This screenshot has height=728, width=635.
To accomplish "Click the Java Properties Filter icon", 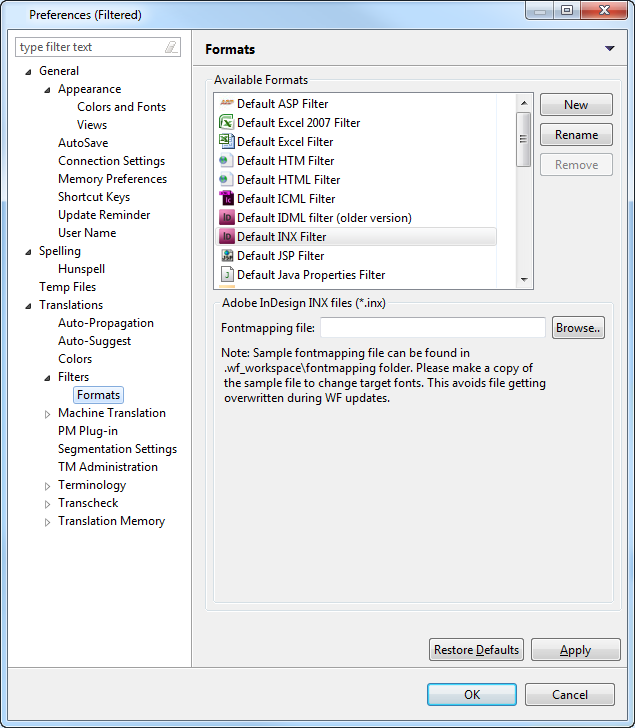I will point(227,275).
